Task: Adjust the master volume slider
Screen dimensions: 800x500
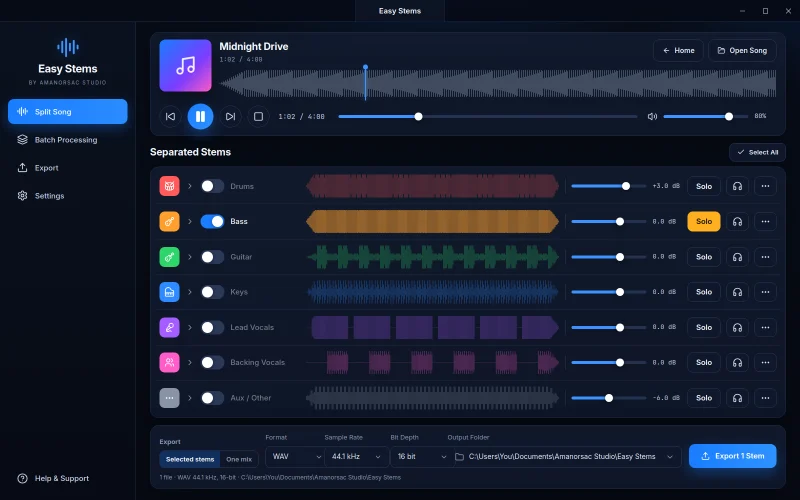Action: (x=705, y=116)
